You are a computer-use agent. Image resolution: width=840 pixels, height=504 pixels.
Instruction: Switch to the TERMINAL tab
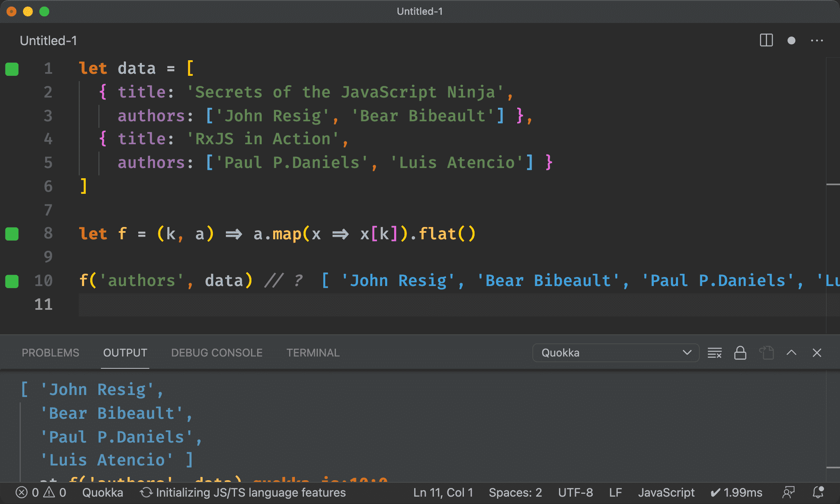[x=313, y=353]
